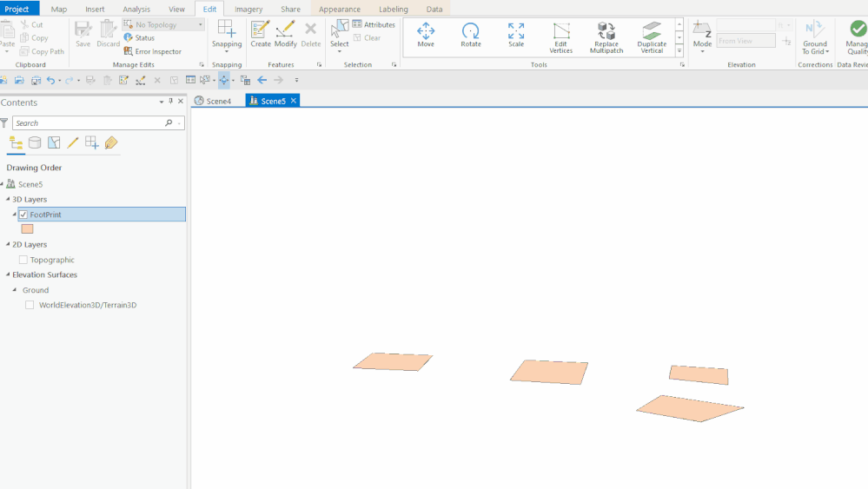
Task: Open the Create Features pane
Action: 260,34
